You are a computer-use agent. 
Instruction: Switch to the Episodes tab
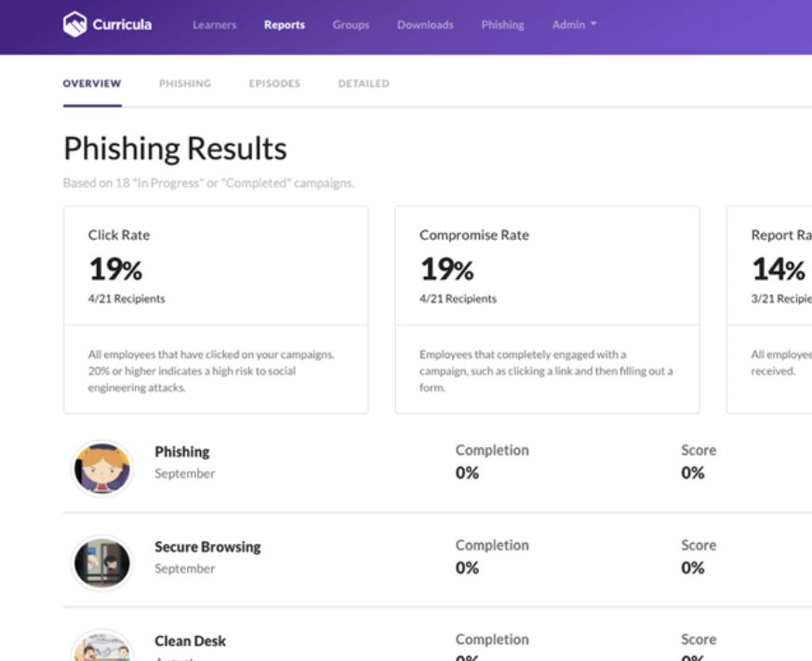point(273,83)
